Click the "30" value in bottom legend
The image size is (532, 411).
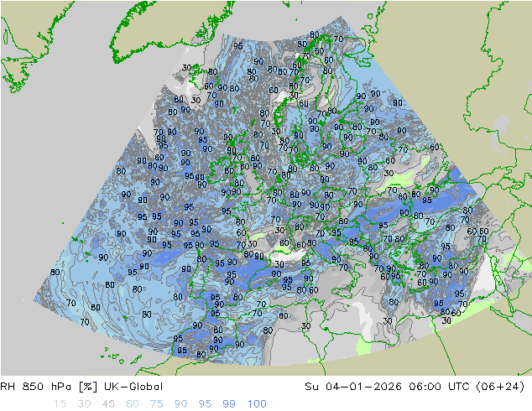pos(84,404)
